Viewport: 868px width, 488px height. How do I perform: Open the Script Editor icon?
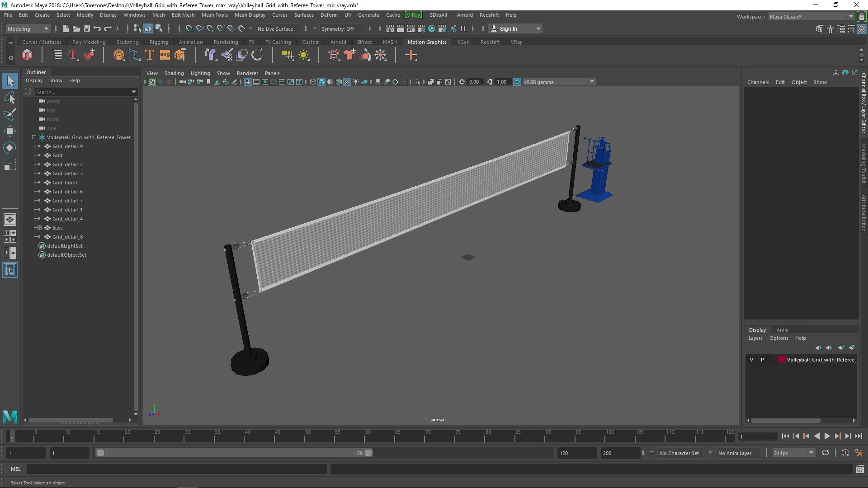pos(859,469)
